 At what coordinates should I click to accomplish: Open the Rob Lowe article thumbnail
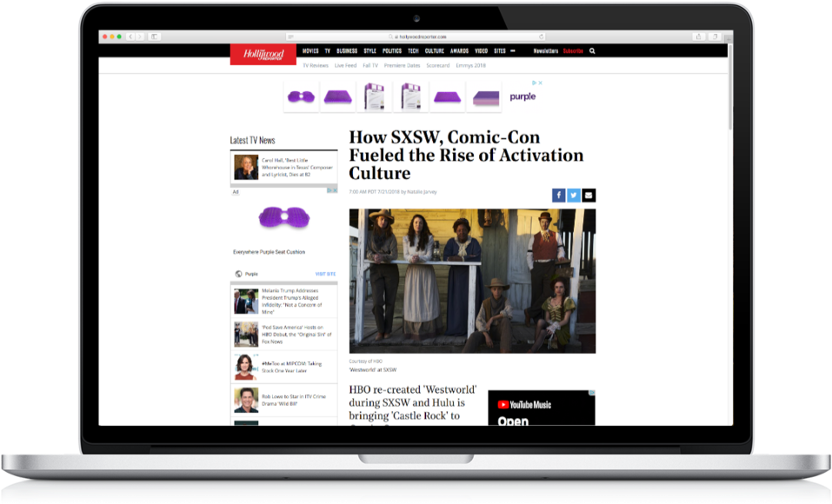click(x=246, y=400)
